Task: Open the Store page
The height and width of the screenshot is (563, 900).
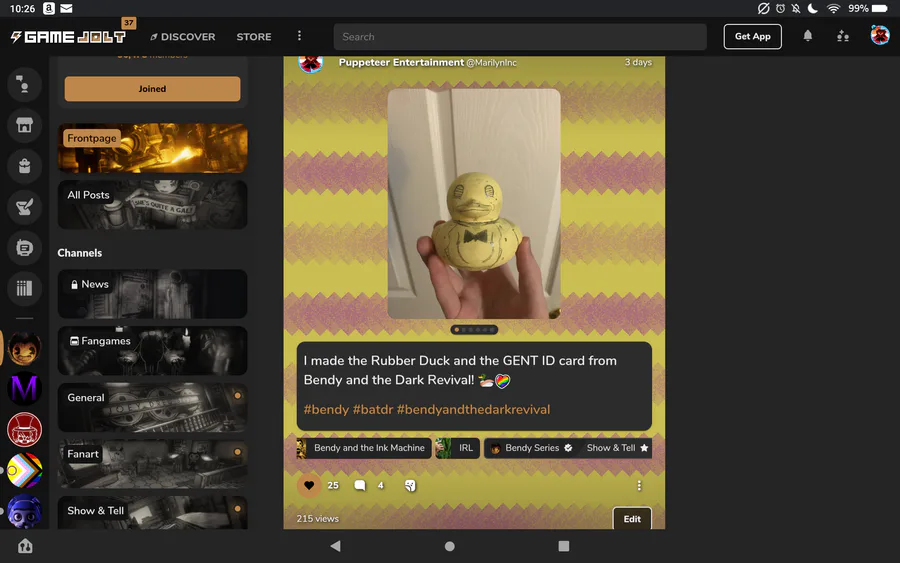Action: pyautogui.click(x=254, y=37)
